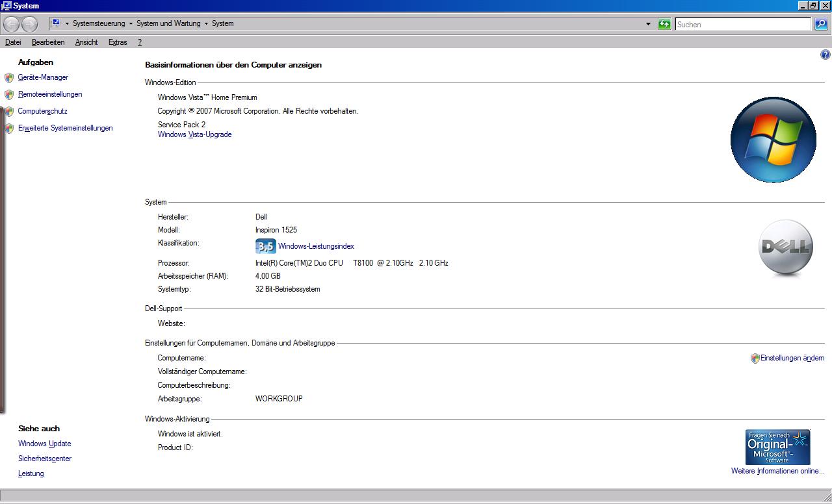Image resolution: width=832 pixels, height=504 pixels.
Task: Select System und Wartung in the breadcrumb
Action: pyautogui.click(x=168, y=23)
